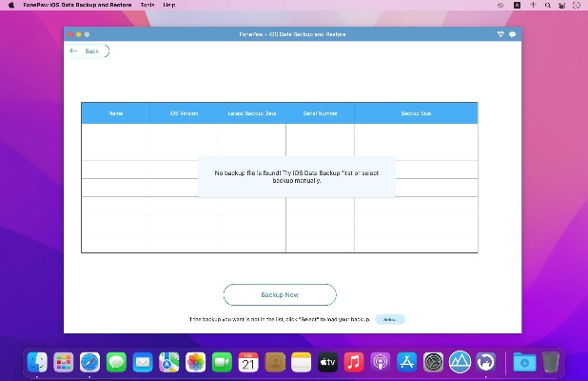The height and width of the screenshot is (381, 588).
Task: Sort by Latest Backup Date column
Action: [x=252, y=113]
